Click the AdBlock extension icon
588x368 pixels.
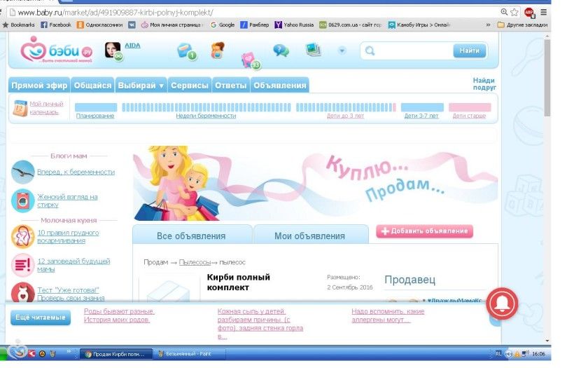(x=529, y=12)
